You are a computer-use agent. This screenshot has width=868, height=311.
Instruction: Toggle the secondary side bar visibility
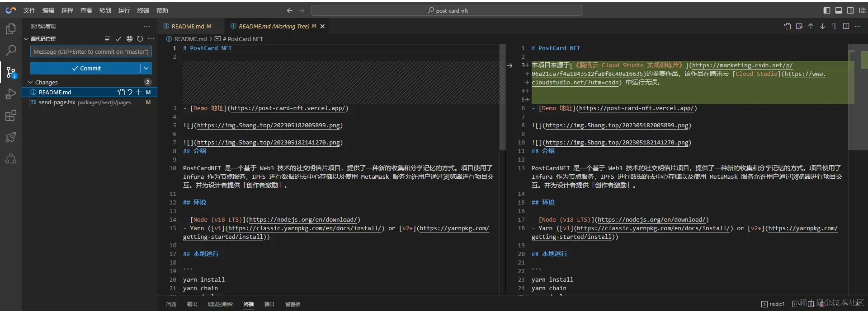tap(850, 10)
